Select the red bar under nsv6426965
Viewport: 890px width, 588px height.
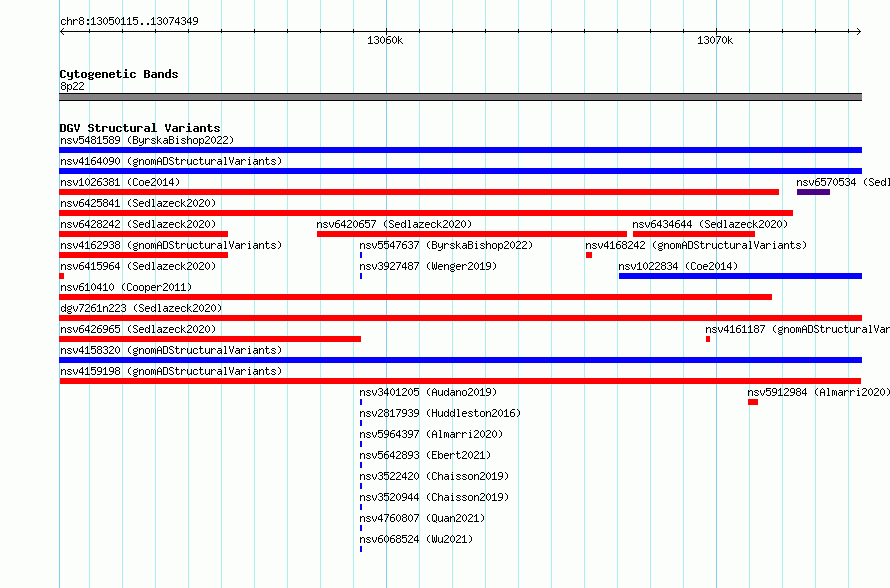click(x=210, y=339)
